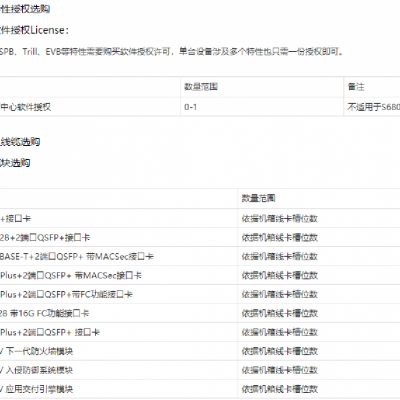Click '依据机箱线卡槽位数' in the '+接口卡' row
The image size is (400, 400).
click(x=280, y=219)
